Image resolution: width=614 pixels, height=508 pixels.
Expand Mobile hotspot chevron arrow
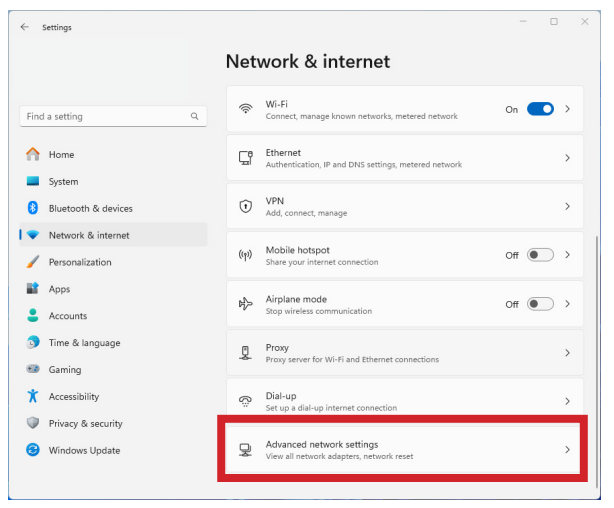(567, 255)
